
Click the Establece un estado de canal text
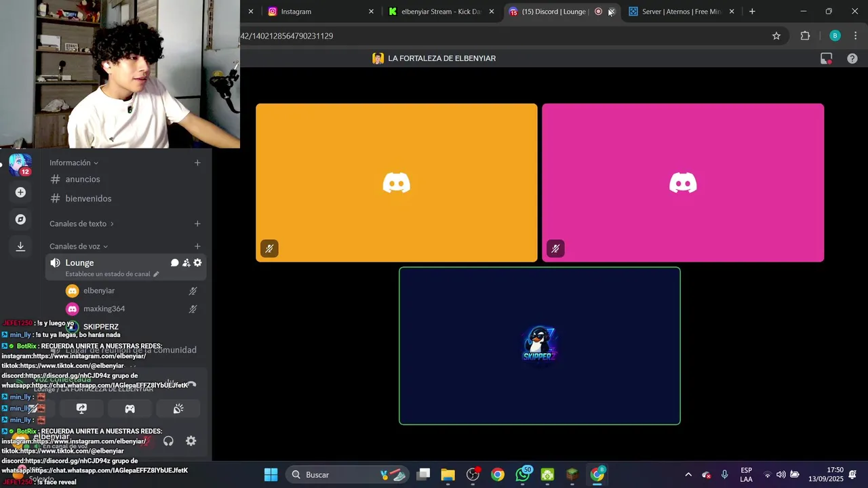(108, 274)
